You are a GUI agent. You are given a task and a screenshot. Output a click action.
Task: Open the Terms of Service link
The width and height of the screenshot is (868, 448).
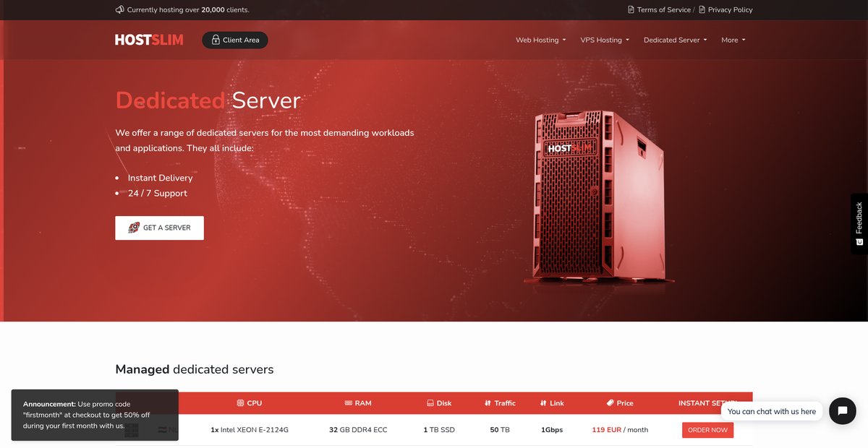pos(663,10)
